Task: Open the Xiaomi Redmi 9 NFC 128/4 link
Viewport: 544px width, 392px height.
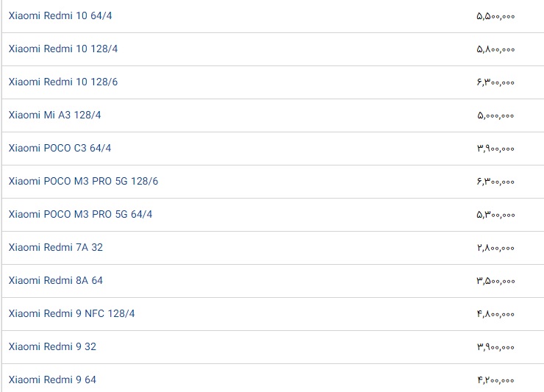Action: 72,313
